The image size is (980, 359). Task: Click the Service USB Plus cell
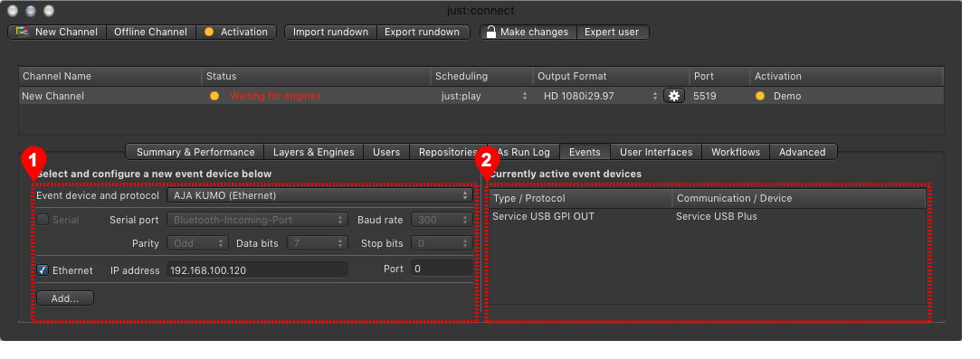point(717,217)
